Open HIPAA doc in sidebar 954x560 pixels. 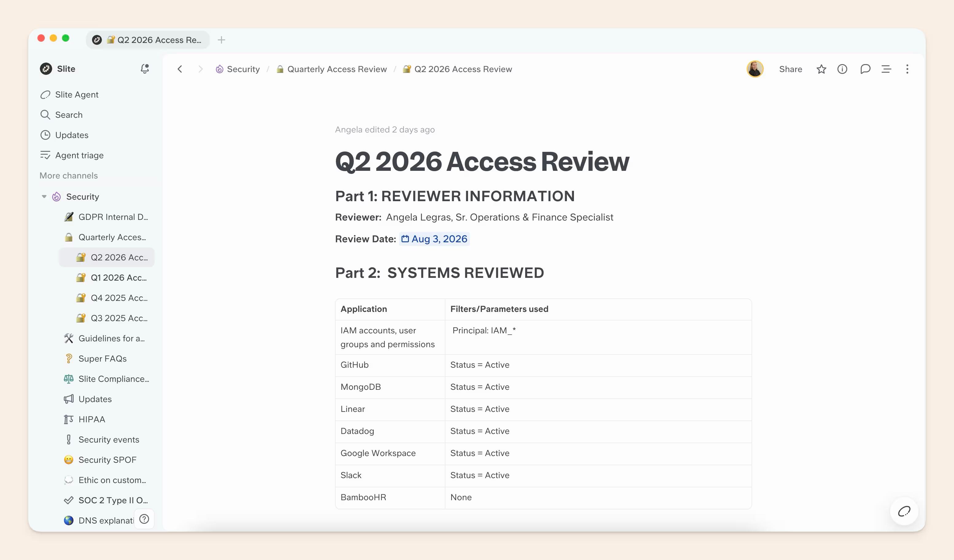click(107, 419)
